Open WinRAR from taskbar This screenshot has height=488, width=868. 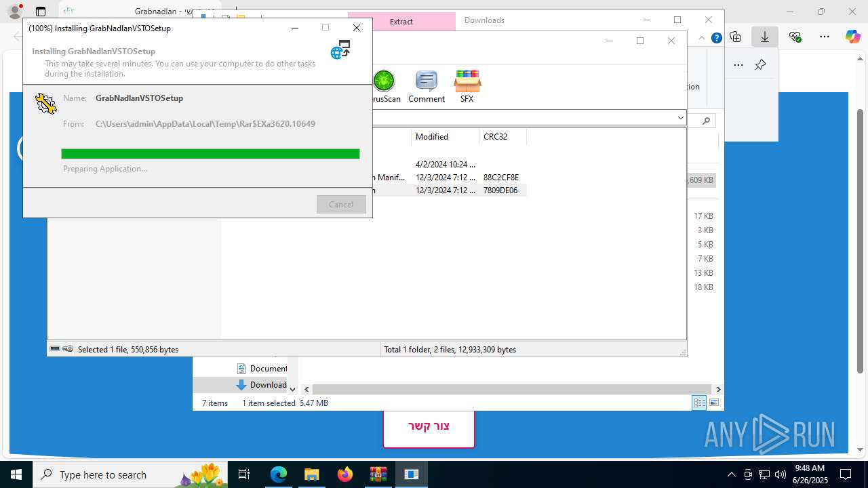pyautogui.click(x=378, y=474)
